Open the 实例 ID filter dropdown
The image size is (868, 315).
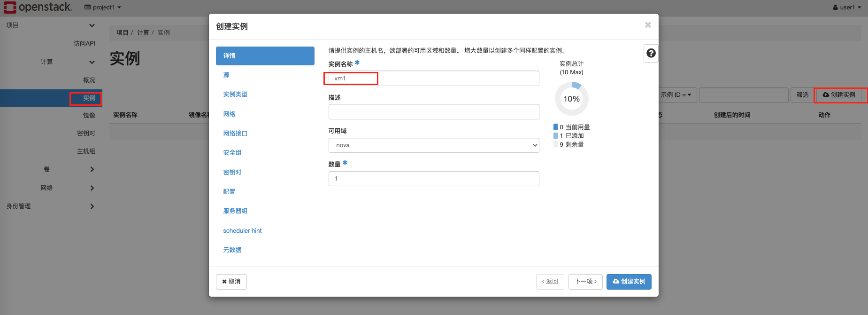[677, 94]
